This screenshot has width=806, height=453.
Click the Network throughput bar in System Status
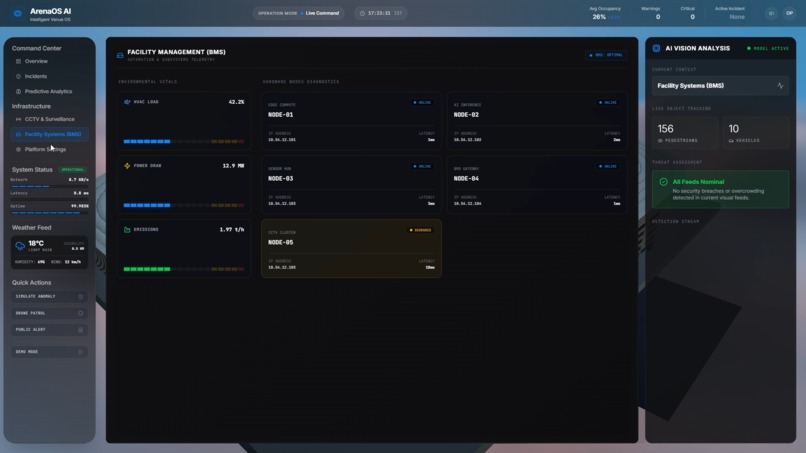[x=49, y=186]
